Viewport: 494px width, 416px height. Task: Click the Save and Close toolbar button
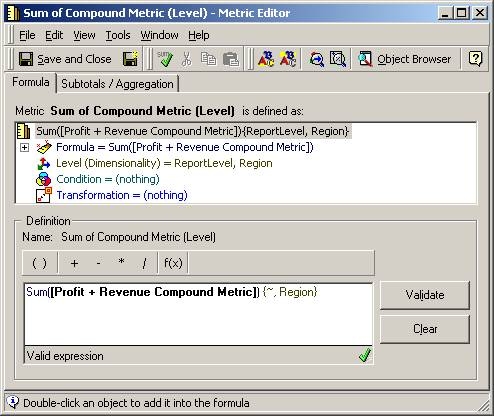(65, 59)
